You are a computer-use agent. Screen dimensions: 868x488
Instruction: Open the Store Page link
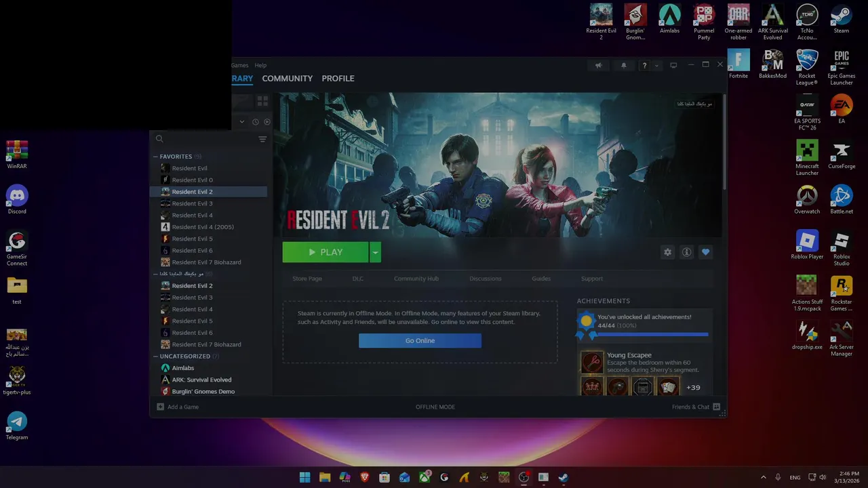[307, 279]
